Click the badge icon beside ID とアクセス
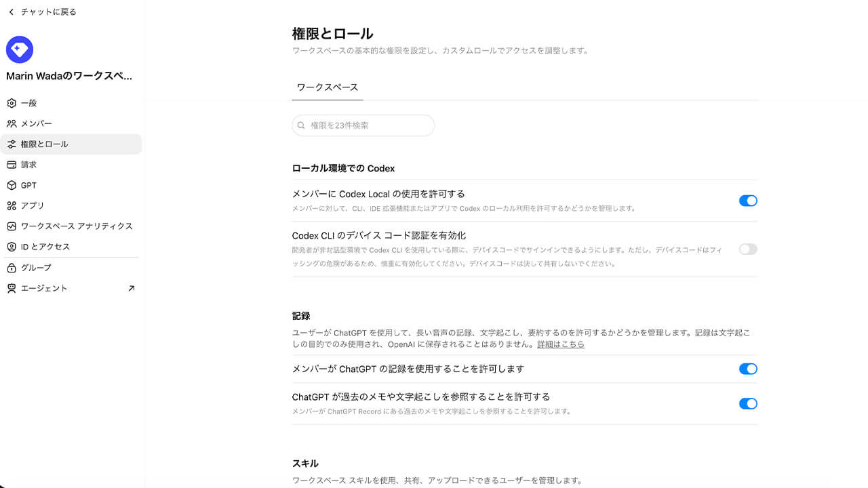868x488 pixels. pyautogui.click(x=12, y=247)
